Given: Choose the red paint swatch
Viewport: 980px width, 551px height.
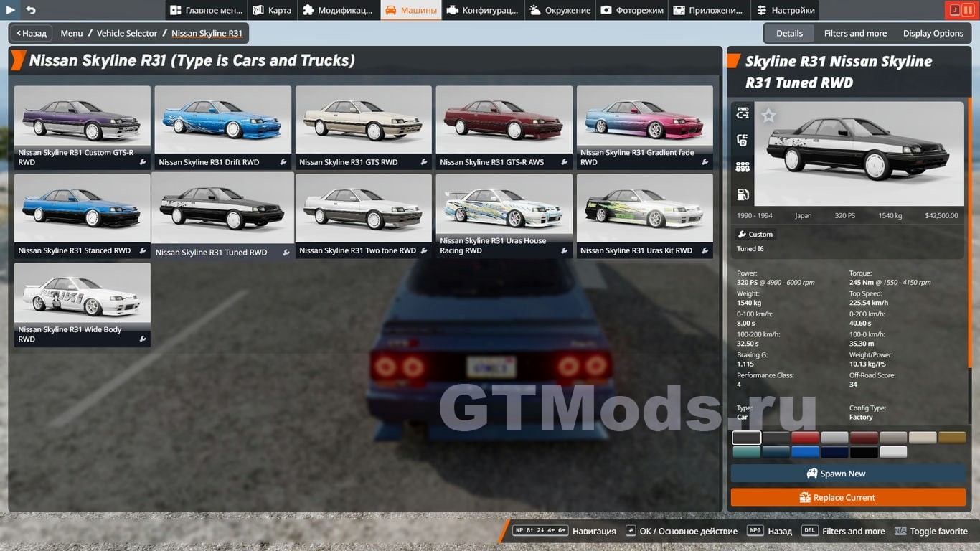Looking at the screenshot, I should pyautogui.click(x=805, y=438).
